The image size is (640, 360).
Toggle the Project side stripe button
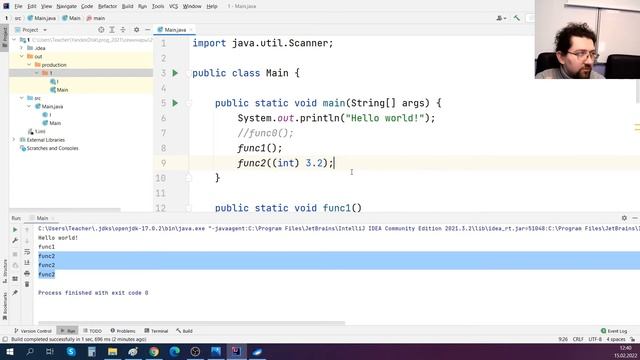[x=4, y=38]
